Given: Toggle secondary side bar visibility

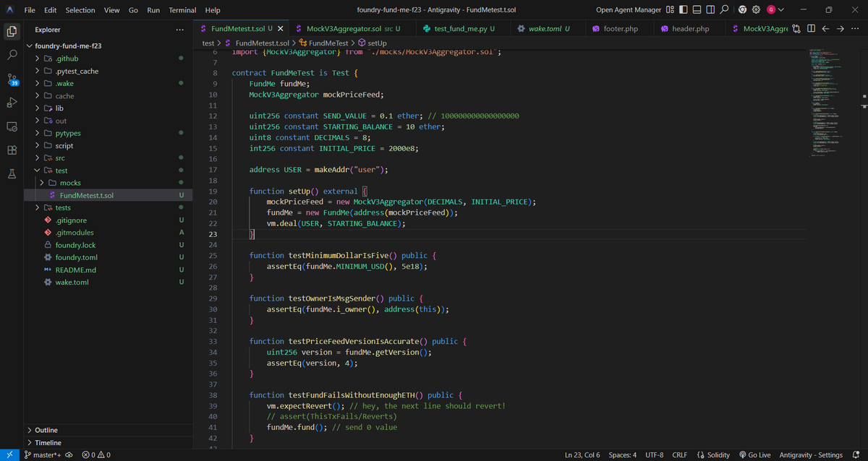Looking at the screenshot, I should pos(711,10).
